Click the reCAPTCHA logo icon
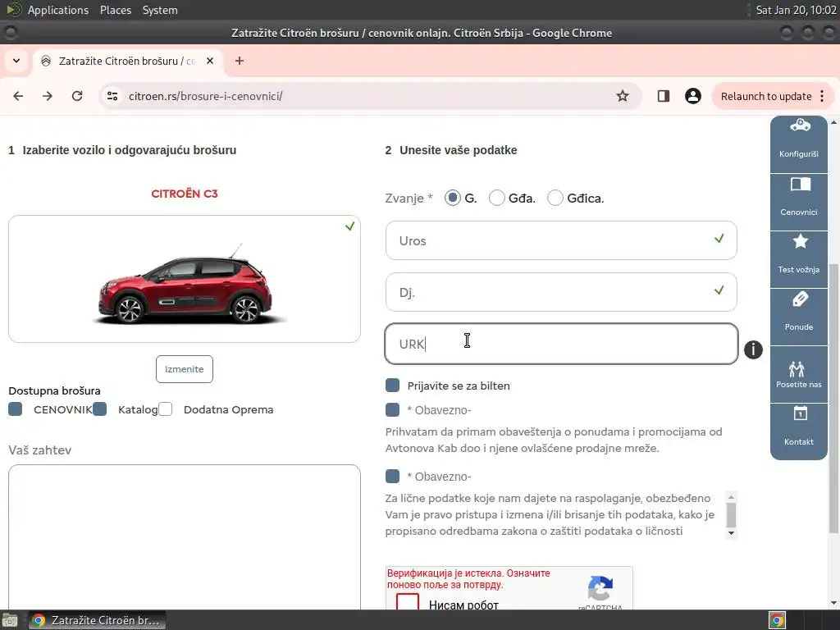Image resolution: width=840 pixels, height=630 pixels. click(x=600, y=587)
